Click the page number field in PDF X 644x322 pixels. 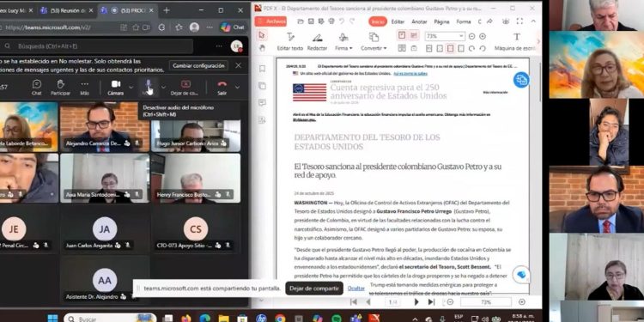coord(392,302)
